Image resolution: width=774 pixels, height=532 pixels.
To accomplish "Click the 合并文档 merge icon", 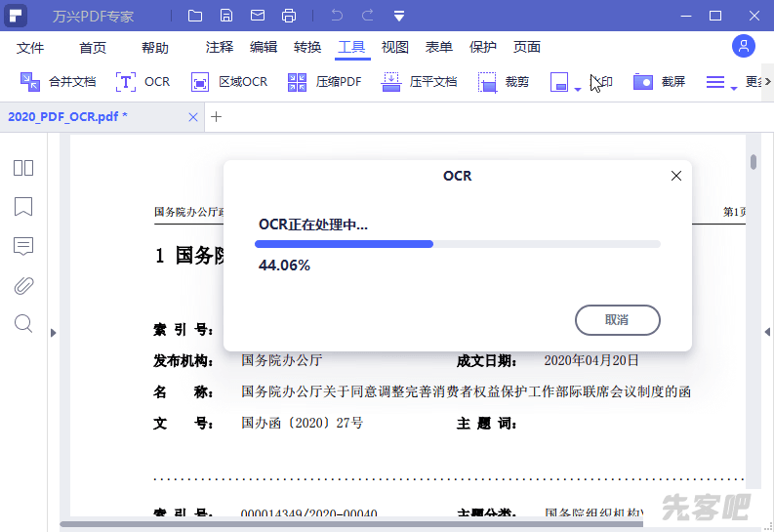I will [30, 82].
